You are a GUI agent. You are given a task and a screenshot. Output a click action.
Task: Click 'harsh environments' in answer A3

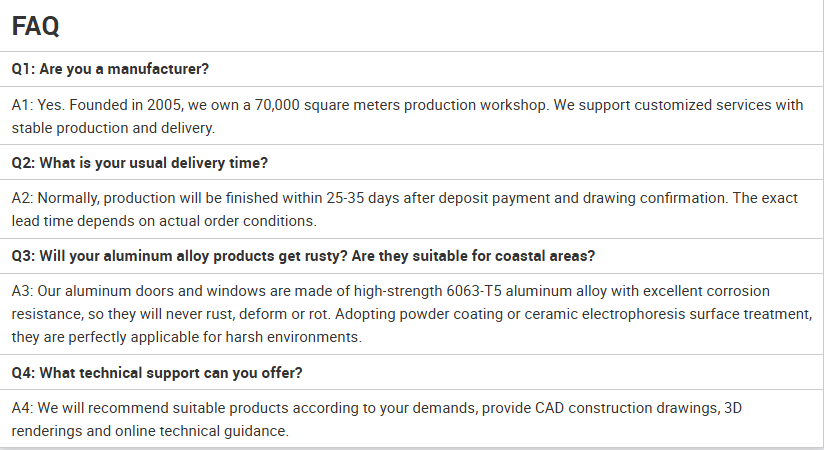[294, 337]
